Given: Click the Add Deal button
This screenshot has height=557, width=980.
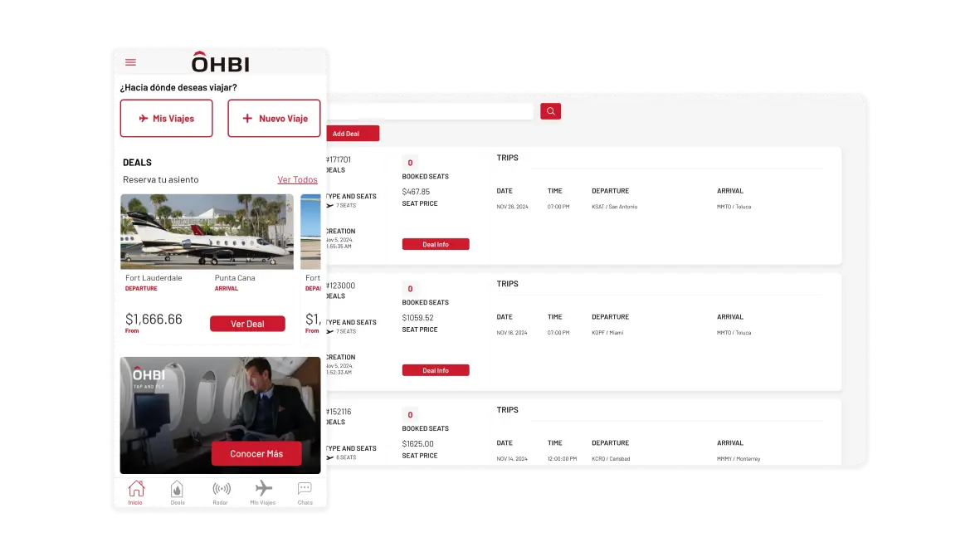Looking at the screenshot, I should click(x=346, y=134).
